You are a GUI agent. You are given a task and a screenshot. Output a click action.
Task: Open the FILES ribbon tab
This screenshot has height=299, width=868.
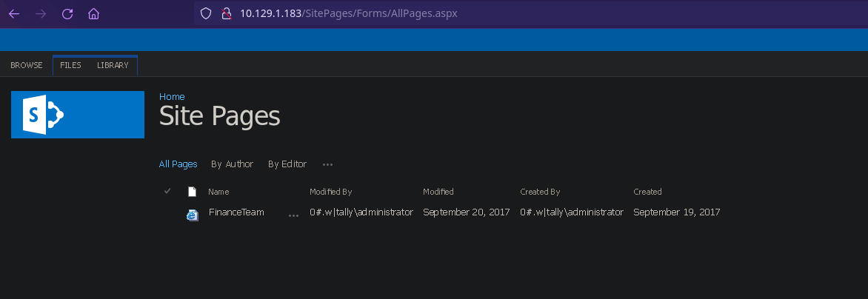[70, 65]
